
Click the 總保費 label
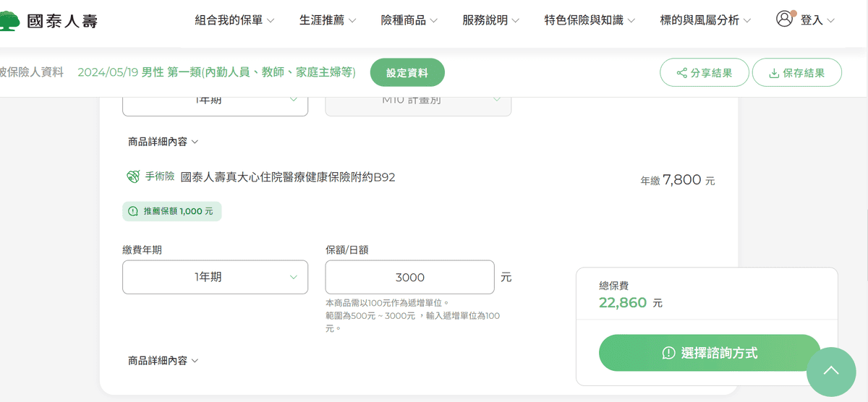click(x=614, y=286)
